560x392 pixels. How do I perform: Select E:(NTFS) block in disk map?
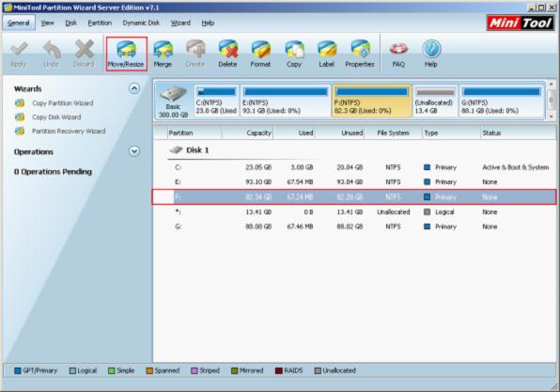(x=286, y=101)
